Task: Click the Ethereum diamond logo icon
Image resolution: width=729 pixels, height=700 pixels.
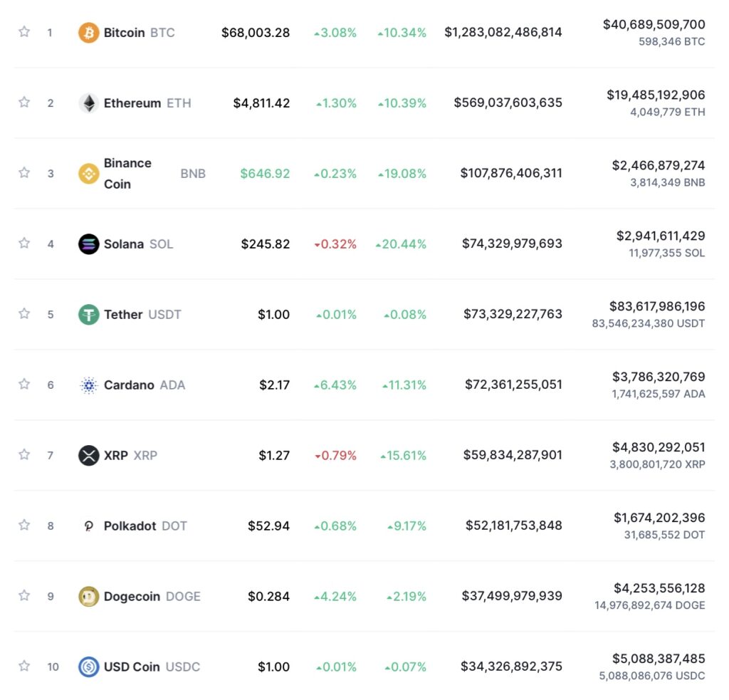Action: [88, 103]
